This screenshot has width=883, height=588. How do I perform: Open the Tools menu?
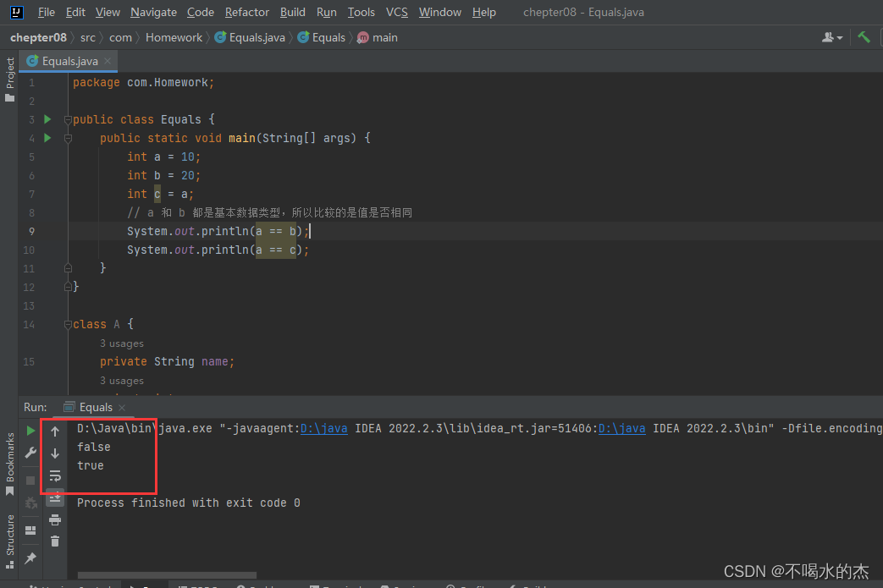point(361,12)
